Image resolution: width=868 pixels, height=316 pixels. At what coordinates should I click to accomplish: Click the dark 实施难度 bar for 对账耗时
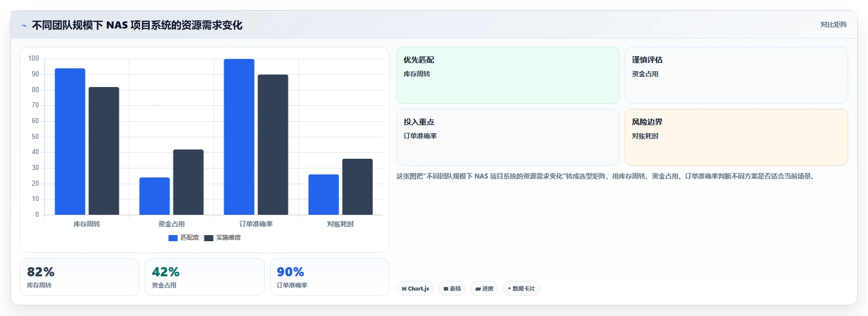click(357, 187)
